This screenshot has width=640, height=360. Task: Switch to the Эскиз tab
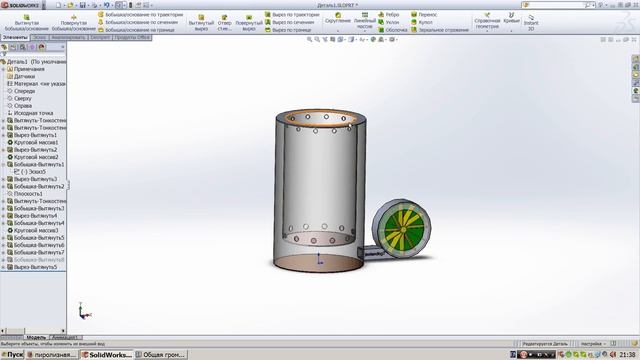40,37
